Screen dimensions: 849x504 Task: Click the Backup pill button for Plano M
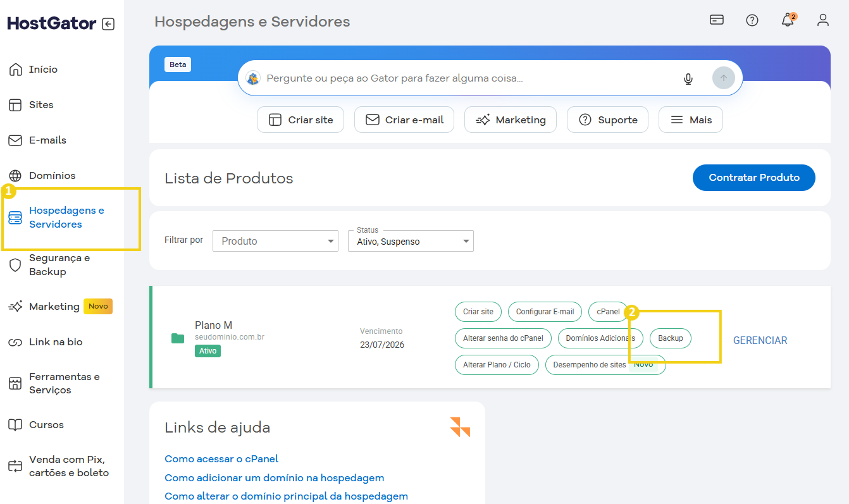coord(671,338)
